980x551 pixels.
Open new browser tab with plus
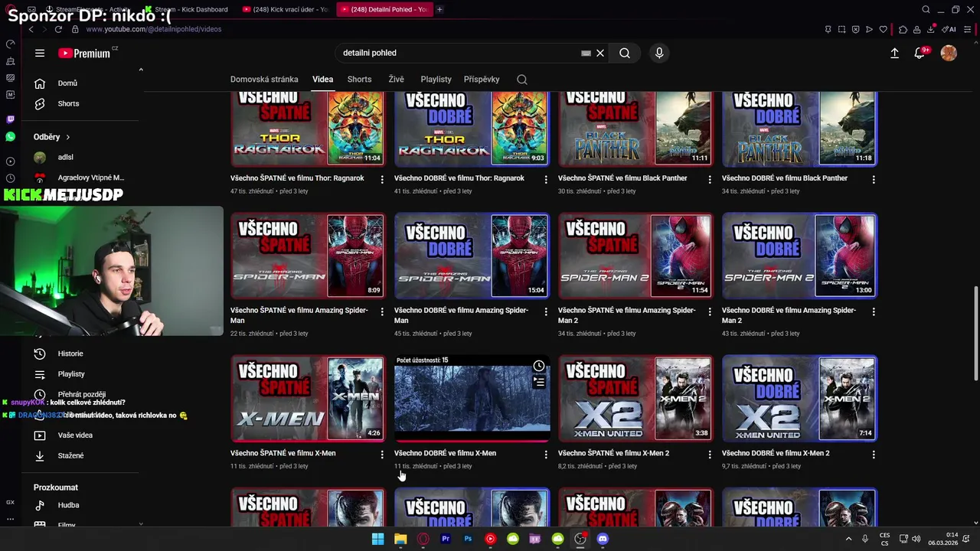439,9
